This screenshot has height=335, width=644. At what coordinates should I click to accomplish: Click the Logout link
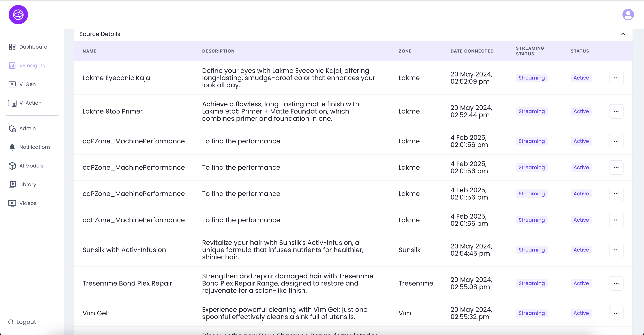pyautogui.click(x=22, y=322)
